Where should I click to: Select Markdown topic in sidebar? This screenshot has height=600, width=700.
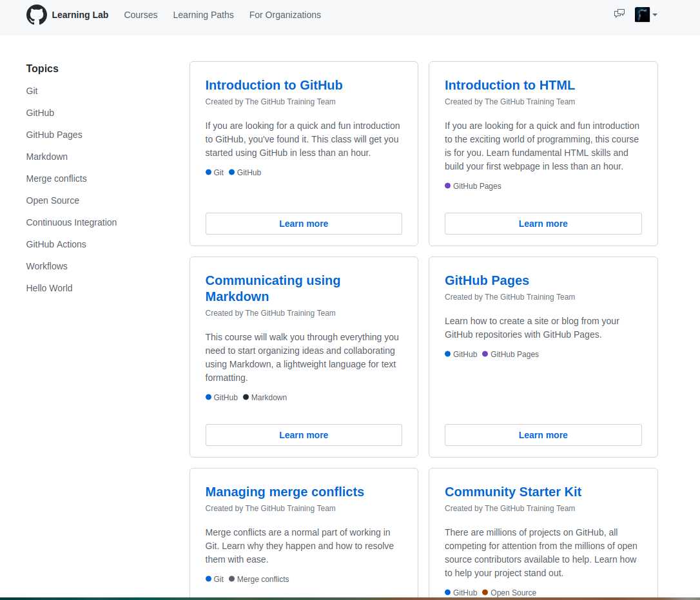(47, 156)
